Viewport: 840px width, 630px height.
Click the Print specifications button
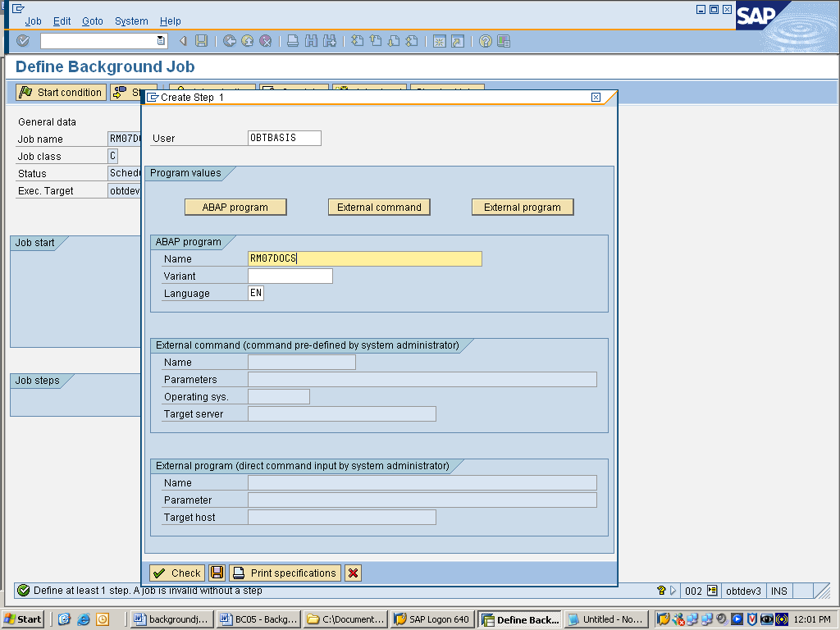click(x=285, y=573)
